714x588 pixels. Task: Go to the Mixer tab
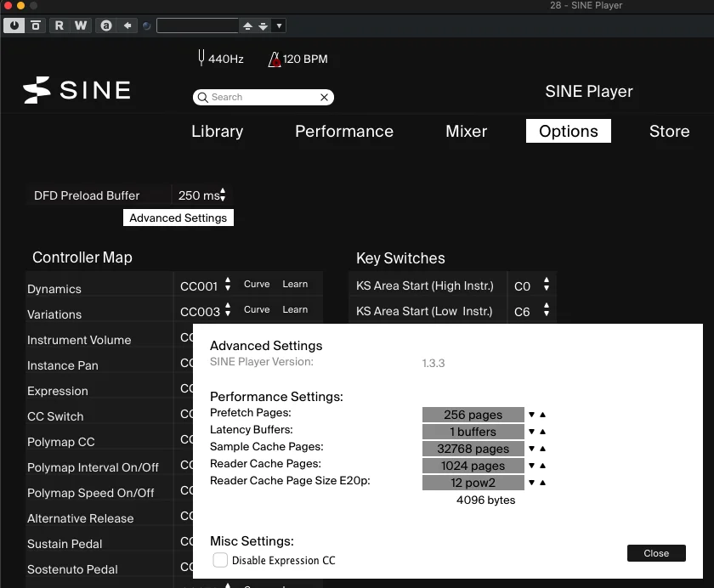tap(467, 131)
